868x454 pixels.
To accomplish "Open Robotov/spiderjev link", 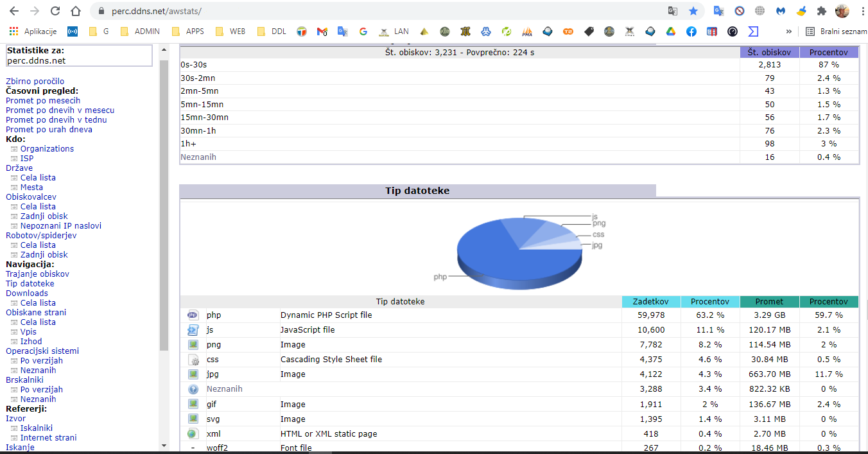I will 41,235.
